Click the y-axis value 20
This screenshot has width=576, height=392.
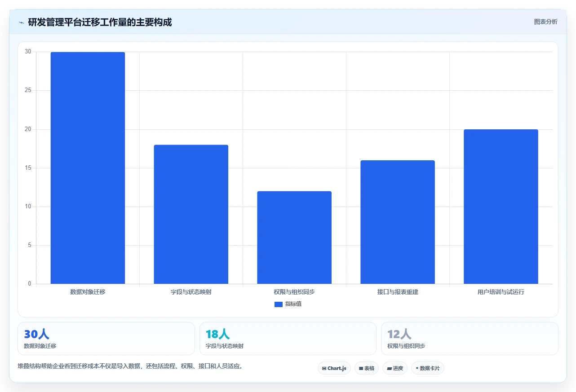tap(28, 129)
